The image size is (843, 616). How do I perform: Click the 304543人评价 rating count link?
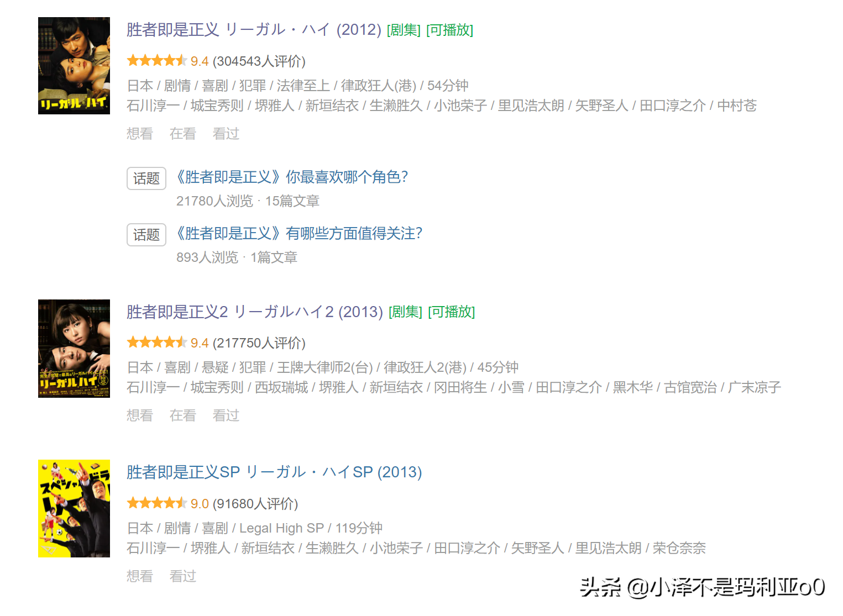coord(260,61)
